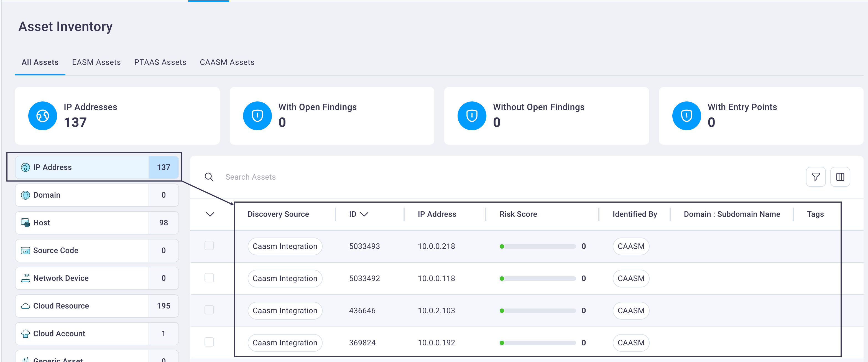Screen dimensions: 868x362
Task: Click the Source Code icon
Action: pyautogui.click(x=25, y=250)
